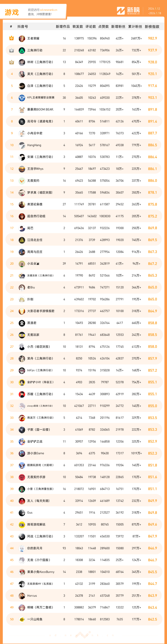Click the bronze crown rank-three icon
The height and width of the screenshot is (644, 167).
(x=11, y=62)
